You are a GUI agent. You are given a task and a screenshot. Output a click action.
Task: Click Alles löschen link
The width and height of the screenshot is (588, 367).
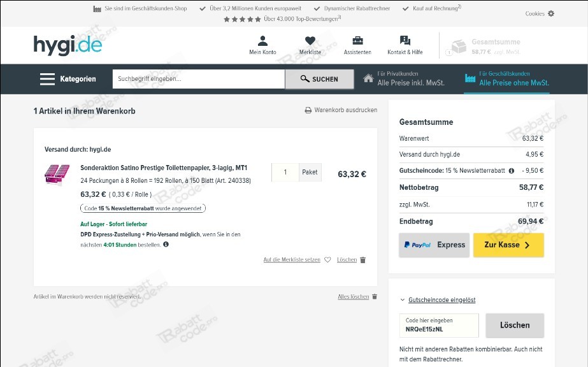click(354, 296)
